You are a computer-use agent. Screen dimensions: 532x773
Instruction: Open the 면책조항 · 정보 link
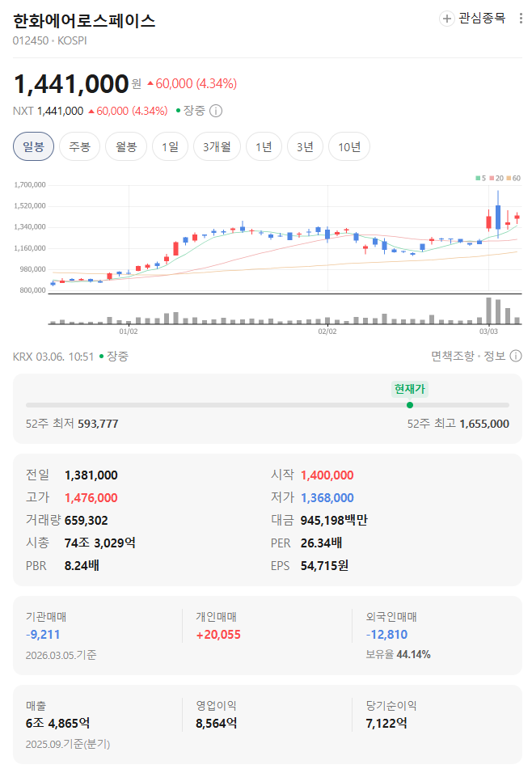(x=468, y=356)
